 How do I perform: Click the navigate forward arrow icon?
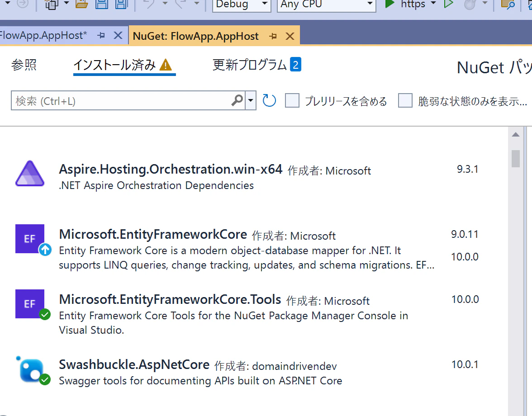point(23,3)
